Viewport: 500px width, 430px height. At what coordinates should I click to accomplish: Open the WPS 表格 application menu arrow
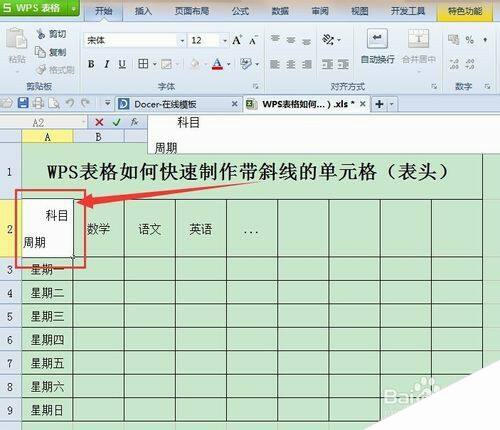tap(74, 8)
